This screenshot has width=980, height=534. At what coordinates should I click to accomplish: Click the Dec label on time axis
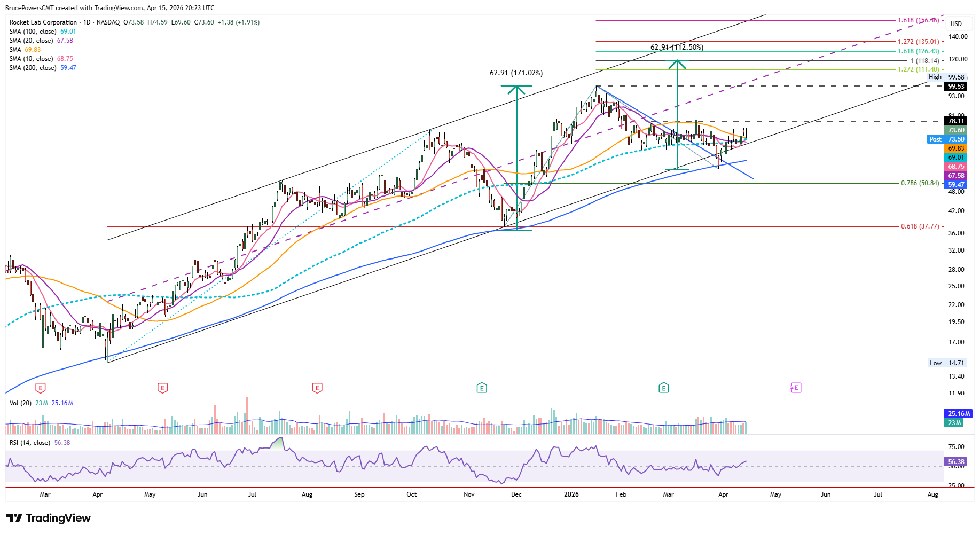(x=516, y=494)
